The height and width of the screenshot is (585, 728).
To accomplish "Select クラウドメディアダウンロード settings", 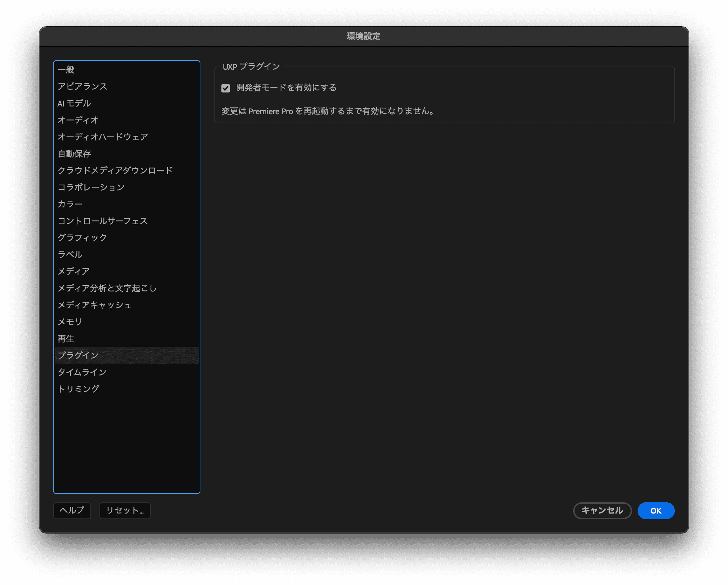I will [115, 170].
